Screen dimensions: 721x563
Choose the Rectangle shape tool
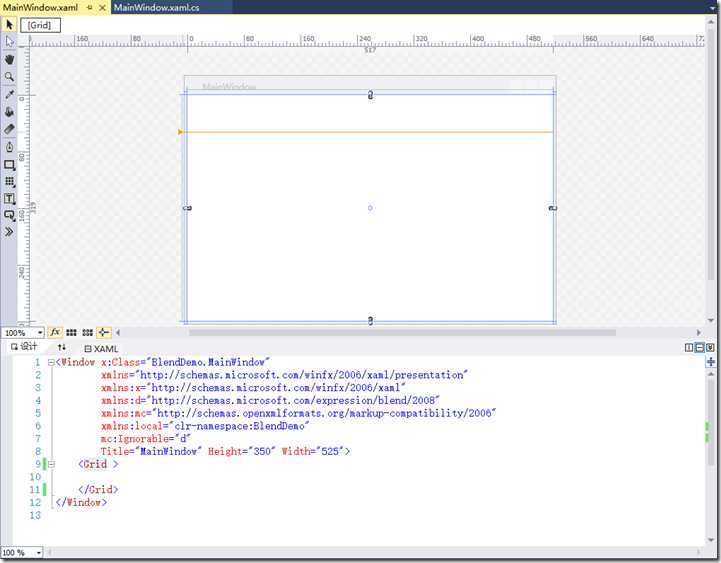point(9,165)
